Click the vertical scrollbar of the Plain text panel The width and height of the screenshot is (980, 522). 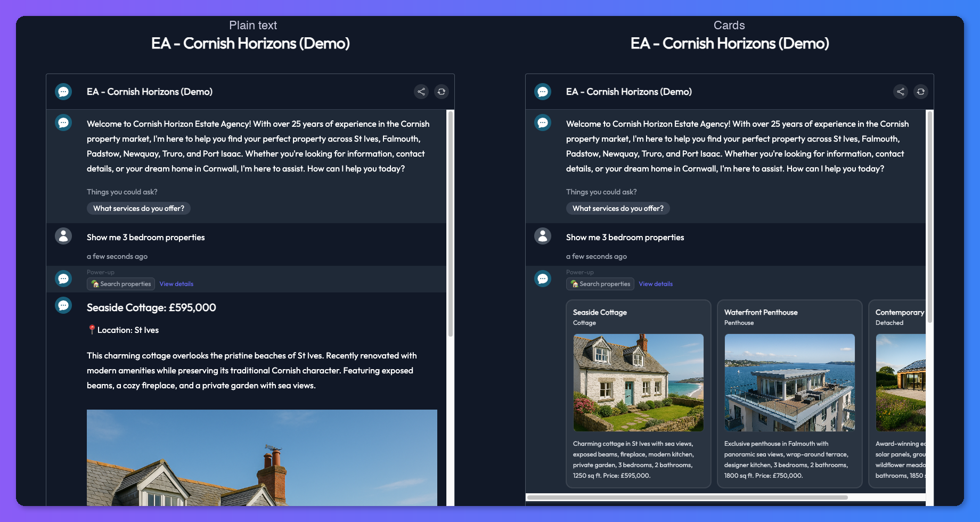click(452, 213)
